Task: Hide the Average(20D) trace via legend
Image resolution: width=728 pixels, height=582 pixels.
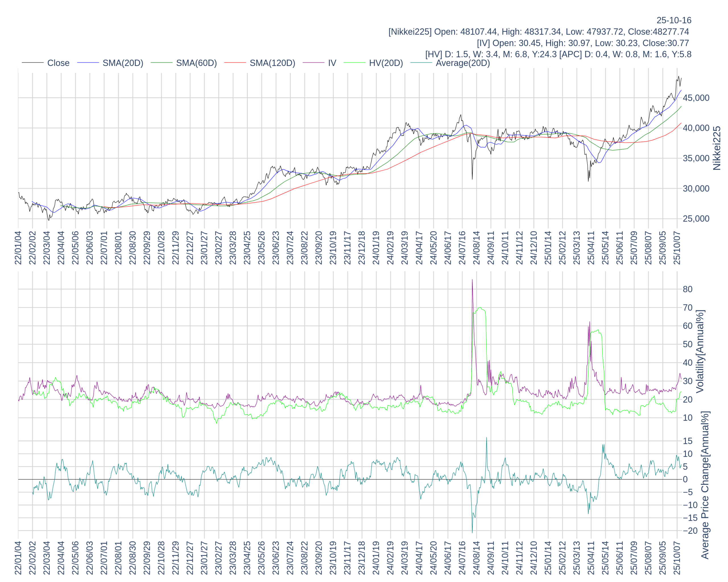Action: click(462, 63)
